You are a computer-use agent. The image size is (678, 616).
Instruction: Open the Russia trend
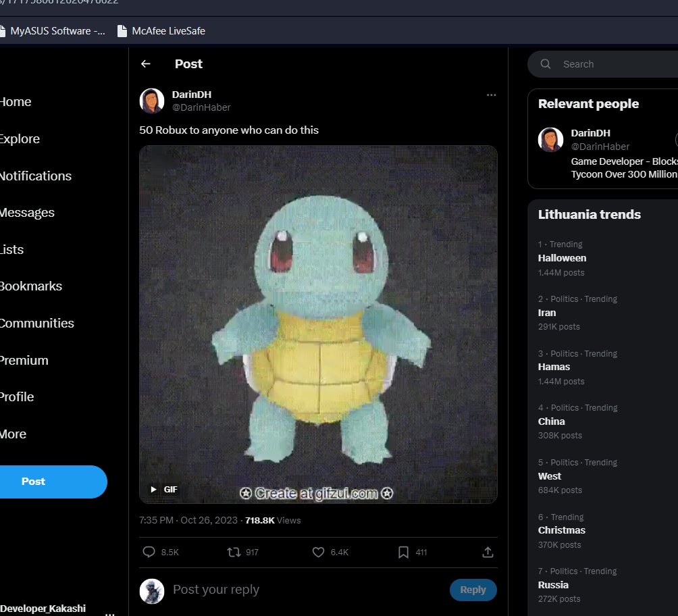tap(553, 585)
